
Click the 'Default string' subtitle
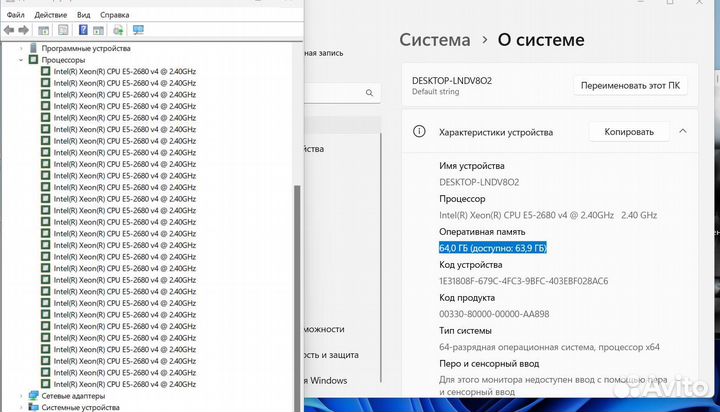coord(435,91)
